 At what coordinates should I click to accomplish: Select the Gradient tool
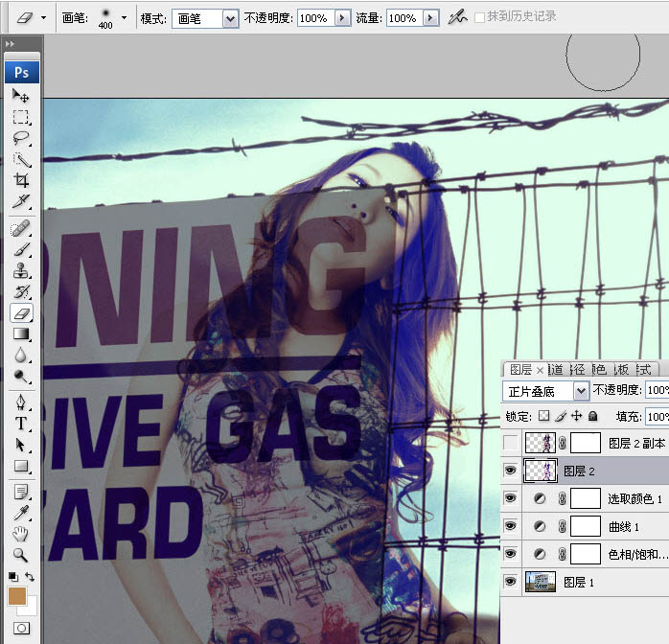(x=20, y=333)
